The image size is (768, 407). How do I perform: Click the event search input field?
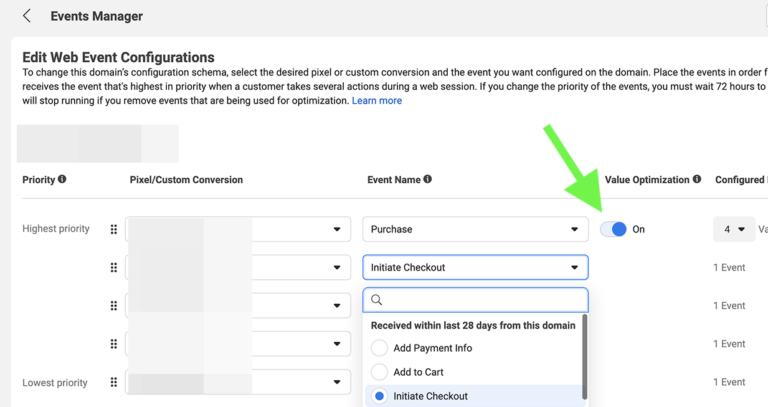482,300
